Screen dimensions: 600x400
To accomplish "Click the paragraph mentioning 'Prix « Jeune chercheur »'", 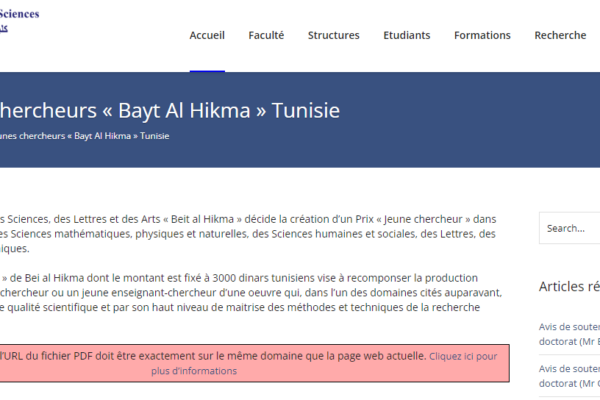I will 248,233.
